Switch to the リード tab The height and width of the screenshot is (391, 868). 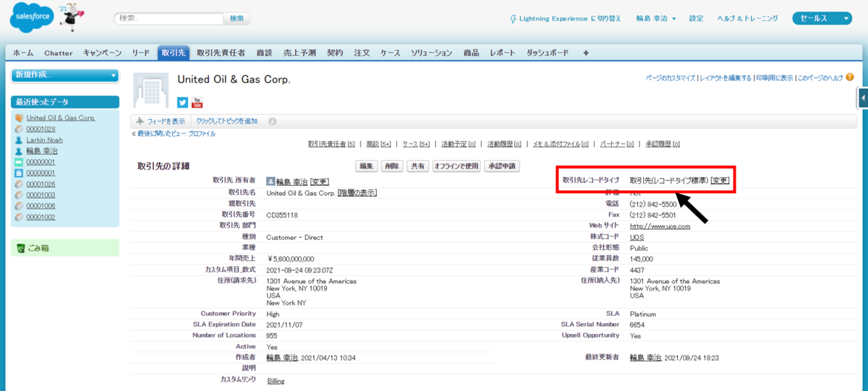tap(141, 53)
